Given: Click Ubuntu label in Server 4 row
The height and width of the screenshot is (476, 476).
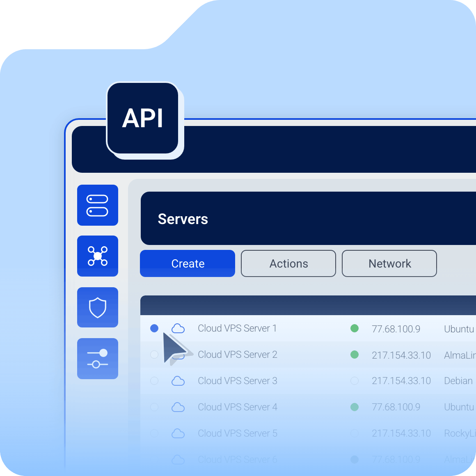Looking at the screenshot, I should coord(459,407).
